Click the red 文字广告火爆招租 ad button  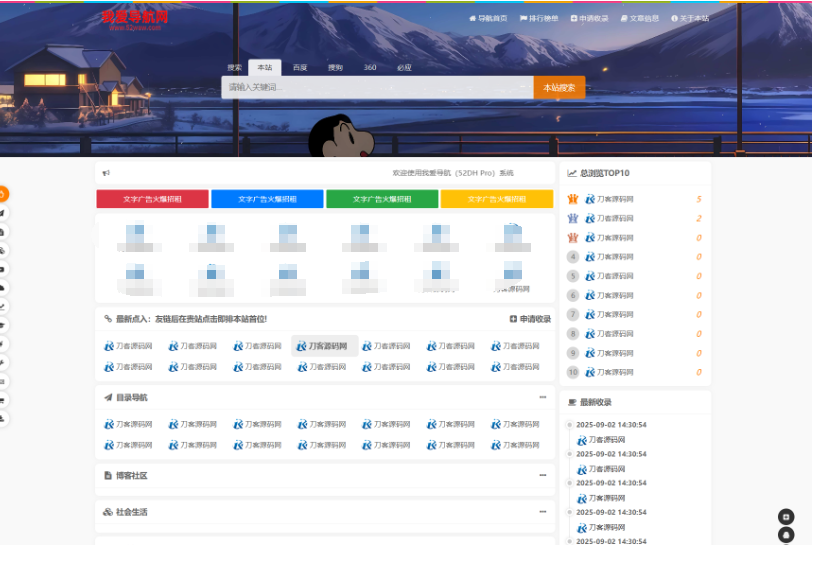point(152,199)
